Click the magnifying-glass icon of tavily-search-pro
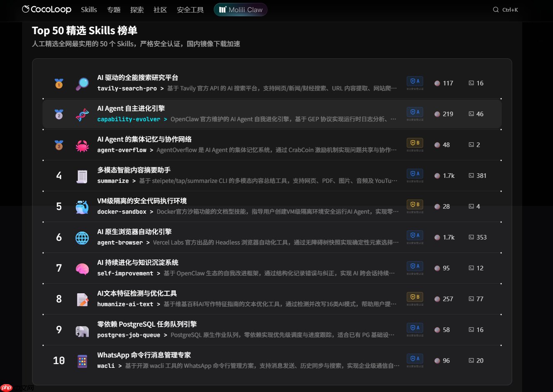Screen dimensions: 553x392 point(82,83)
